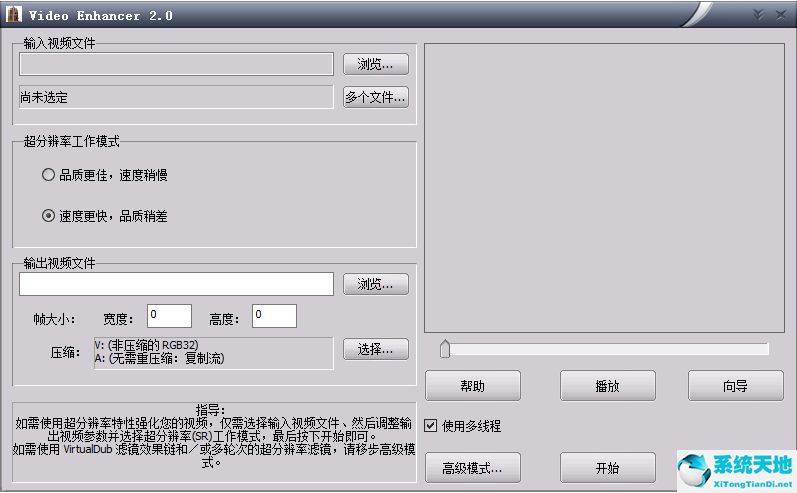Click the 选择... compression button
The image size is (797, 493).
[376, 349]
